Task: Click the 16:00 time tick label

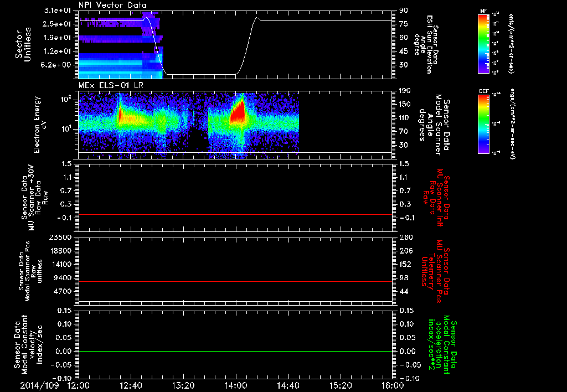Action: [393, 385]
